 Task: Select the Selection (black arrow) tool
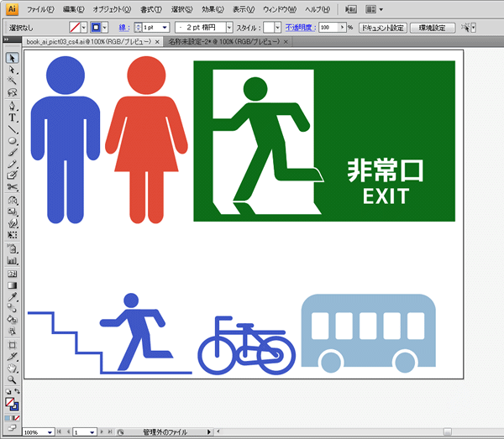(x=13, y=58)
